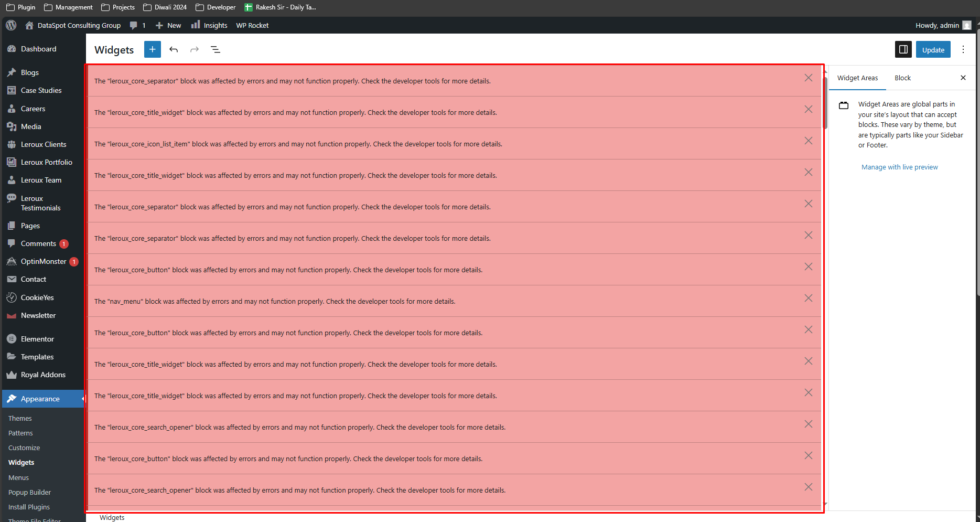980x522 pixels.
Task: Dismiss first leroux_core_title_widget error notice
Action: click(809, 109)
